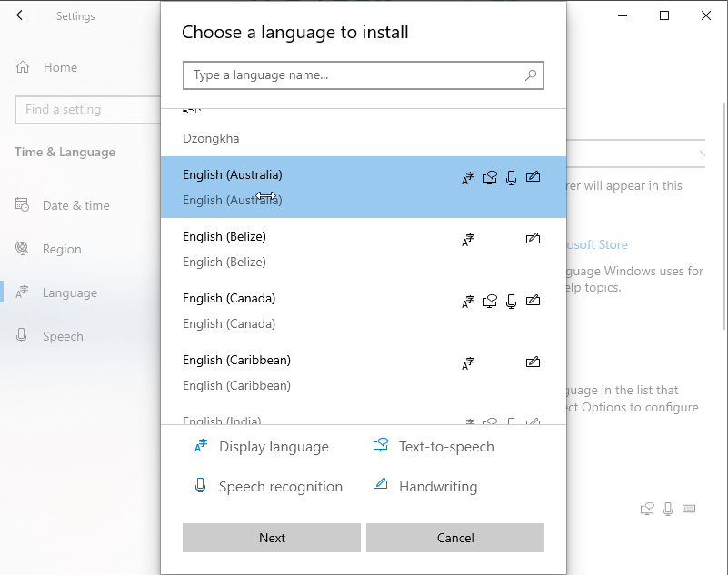This screenshot has height=575, width=728.
Task: Click the Handwriting legend icon
Action: 380,483
